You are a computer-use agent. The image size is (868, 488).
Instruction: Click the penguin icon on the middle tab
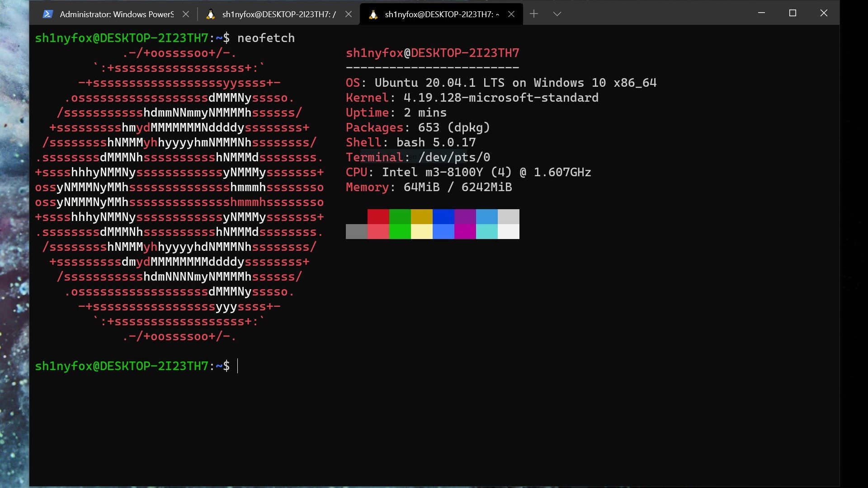210,14
